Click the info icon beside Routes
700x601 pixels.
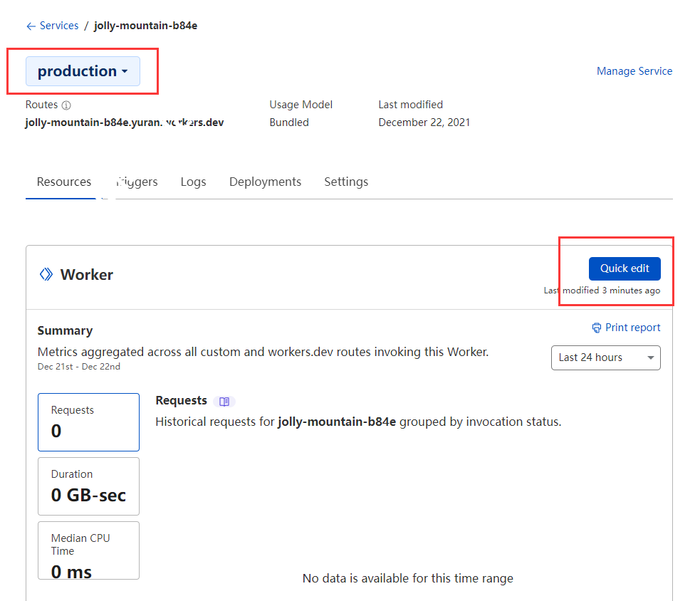[66, 105]
